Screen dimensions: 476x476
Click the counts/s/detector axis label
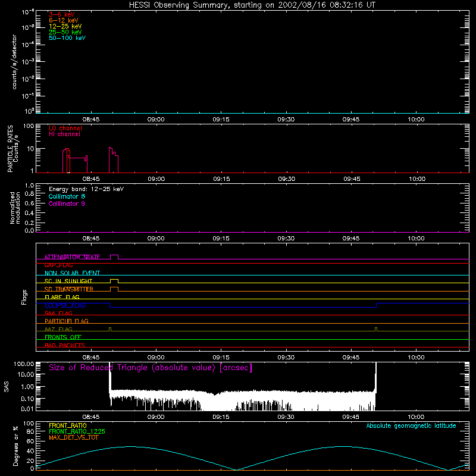14,62
